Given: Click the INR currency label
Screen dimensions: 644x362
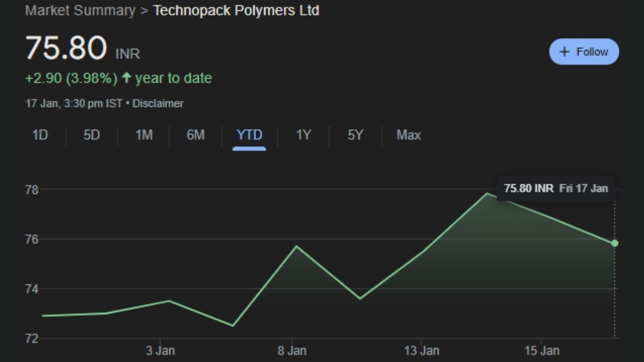Looking at the screenshot, I should point(128,54).
